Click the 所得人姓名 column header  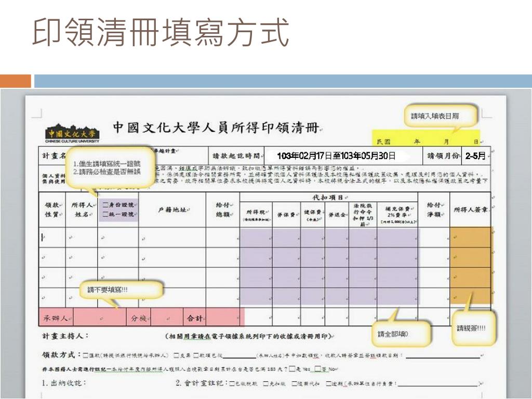82,210
